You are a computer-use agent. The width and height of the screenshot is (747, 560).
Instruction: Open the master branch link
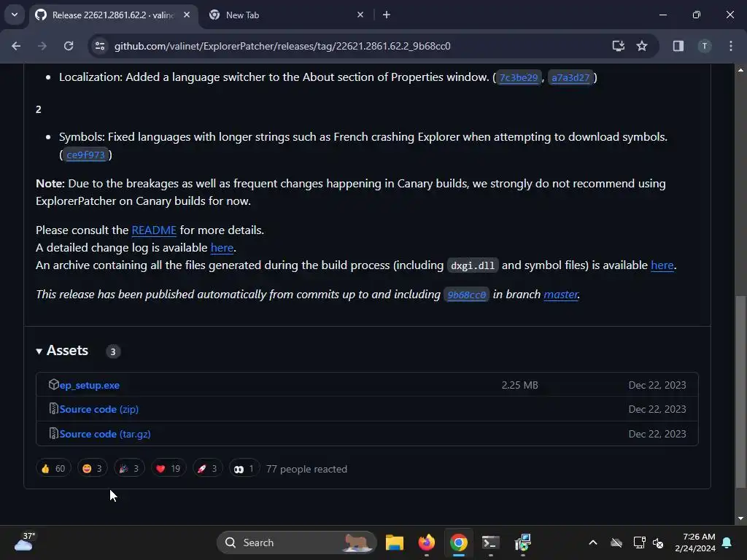click(x=561, y=295)
